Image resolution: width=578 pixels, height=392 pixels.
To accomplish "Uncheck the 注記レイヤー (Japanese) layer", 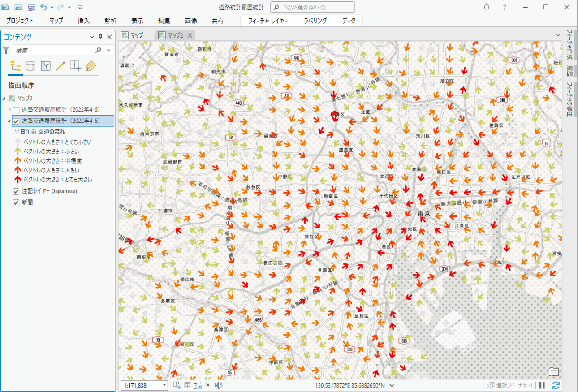I will (x=16, y=191).
